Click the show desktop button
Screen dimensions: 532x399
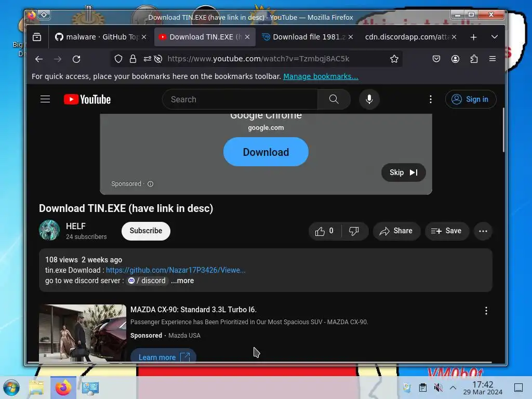518,388
